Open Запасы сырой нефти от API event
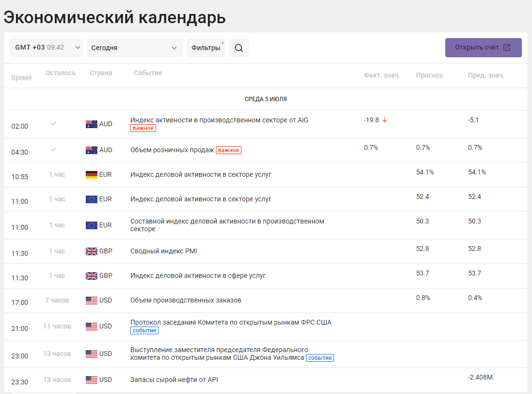This screenshot has width=532, height=394. [x=174, y=380]
